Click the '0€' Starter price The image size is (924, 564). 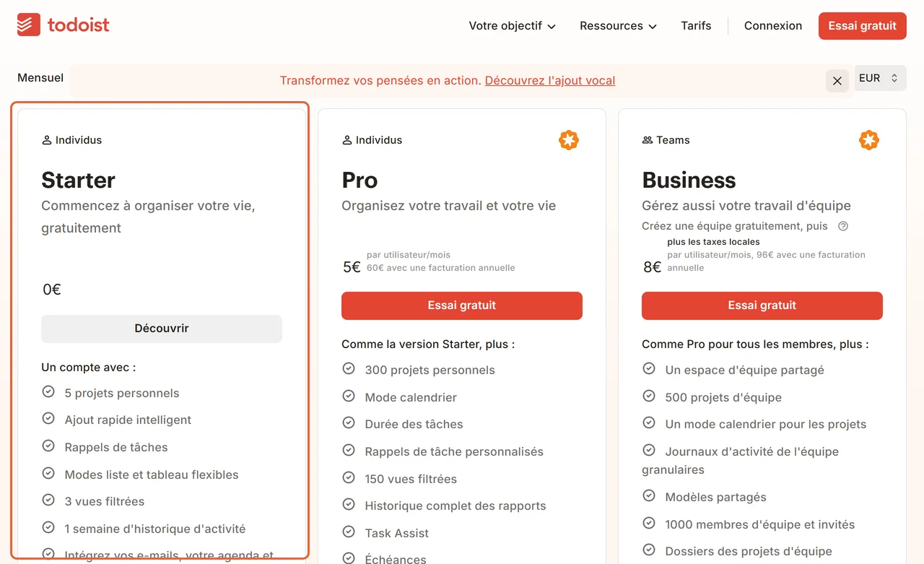(x=52, y=290)
